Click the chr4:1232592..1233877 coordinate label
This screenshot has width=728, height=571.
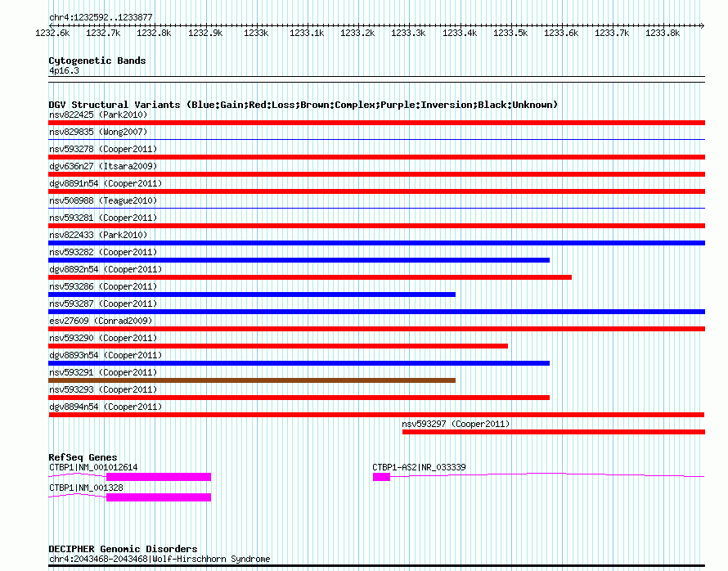pyautogui.click(x=101, y=17)
